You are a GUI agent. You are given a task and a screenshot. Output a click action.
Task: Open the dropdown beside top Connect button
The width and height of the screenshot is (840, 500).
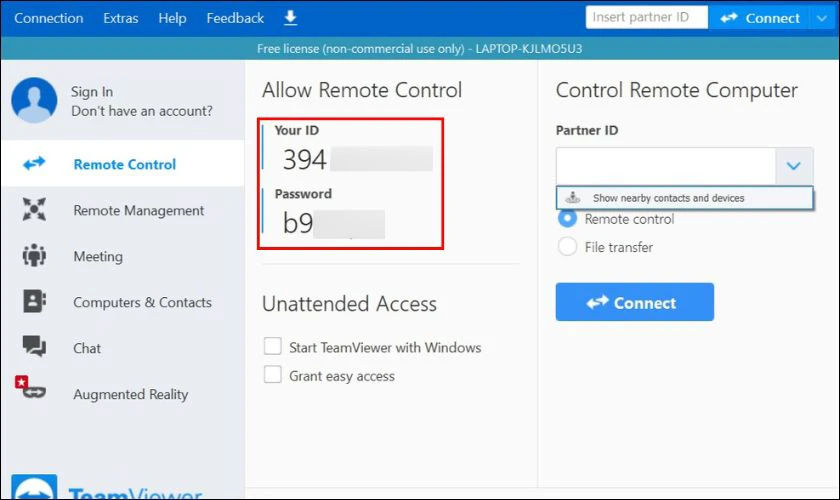822,18
